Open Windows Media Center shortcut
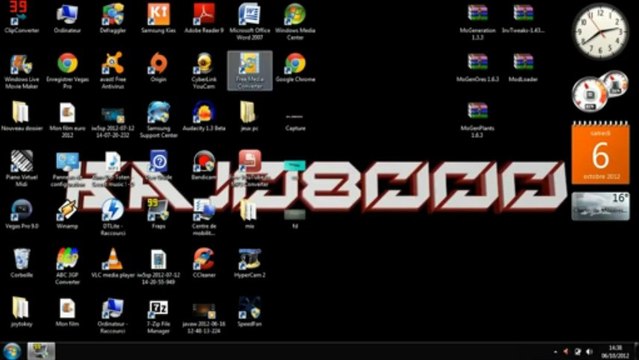The image size is (639, 360). pos(295,20)
